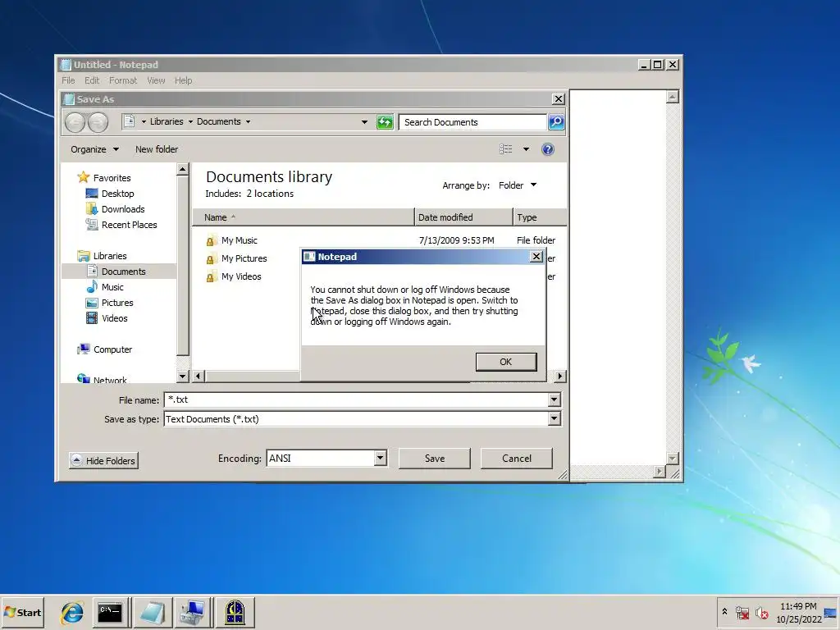
Task: Select Desktop in navigation pane
Action: [117, 194]
